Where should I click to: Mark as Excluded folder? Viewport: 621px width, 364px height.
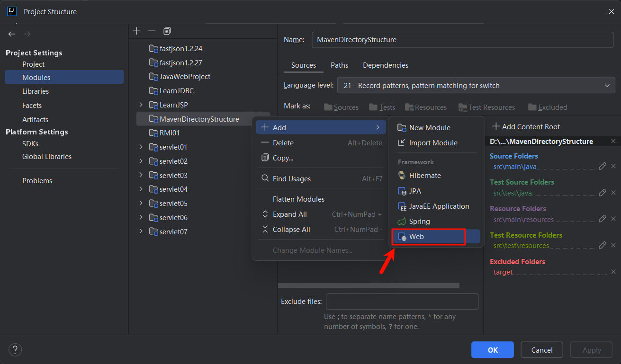pyautogui.click(x=548, y=107)
